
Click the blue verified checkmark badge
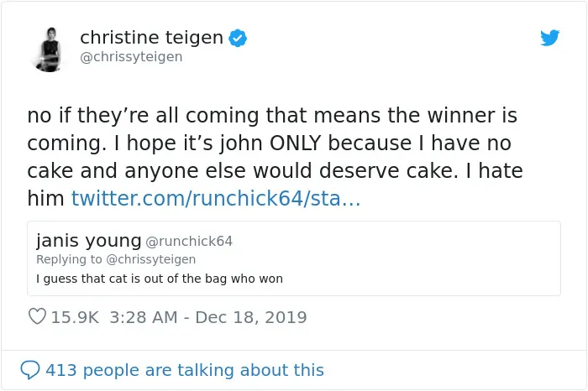(x=238, y=38)
